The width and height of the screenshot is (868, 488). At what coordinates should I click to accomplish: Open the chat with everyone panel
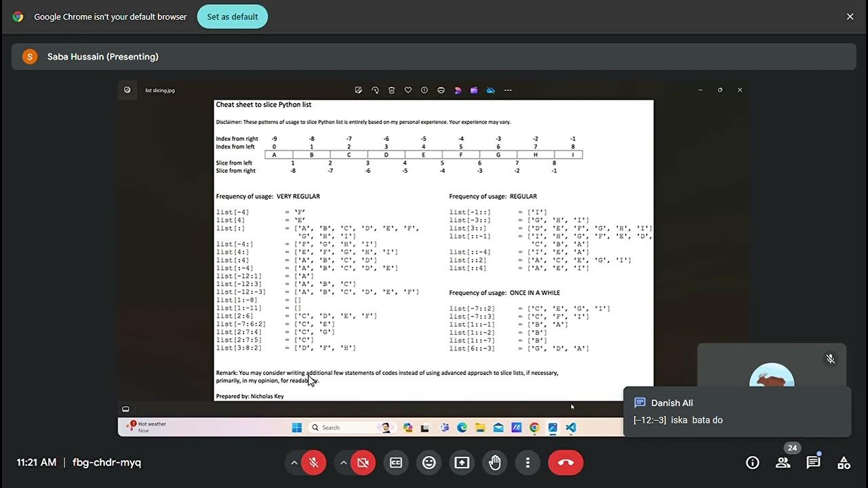click(813, 462)
